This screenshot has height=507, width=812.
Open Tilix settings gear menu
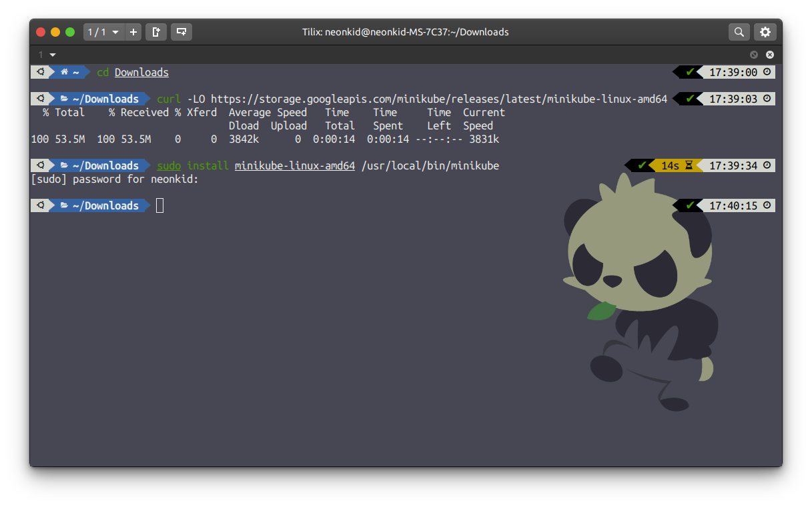coord(765,31)
